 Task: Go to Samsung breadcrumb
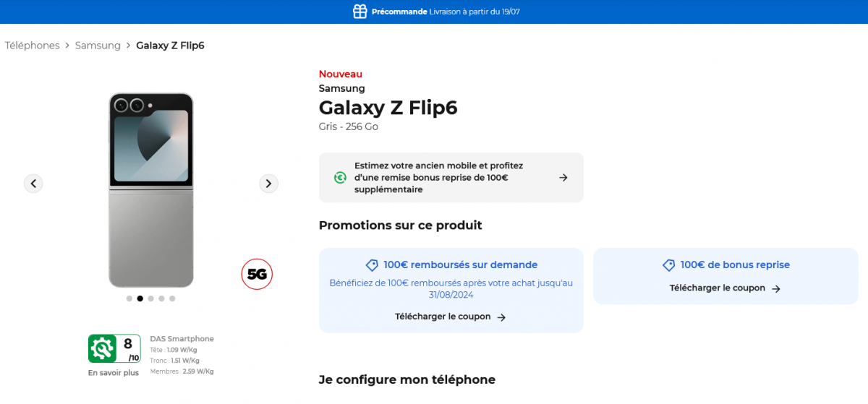coord(98,46)
